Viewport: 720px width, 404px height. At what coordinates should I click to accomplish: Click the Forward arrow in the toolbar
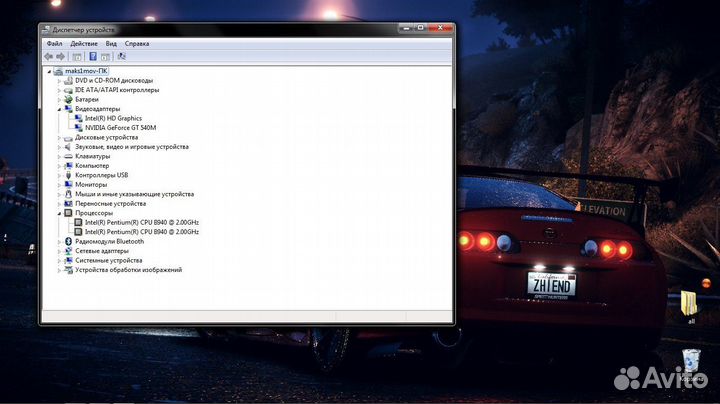[x=60, y=56]
